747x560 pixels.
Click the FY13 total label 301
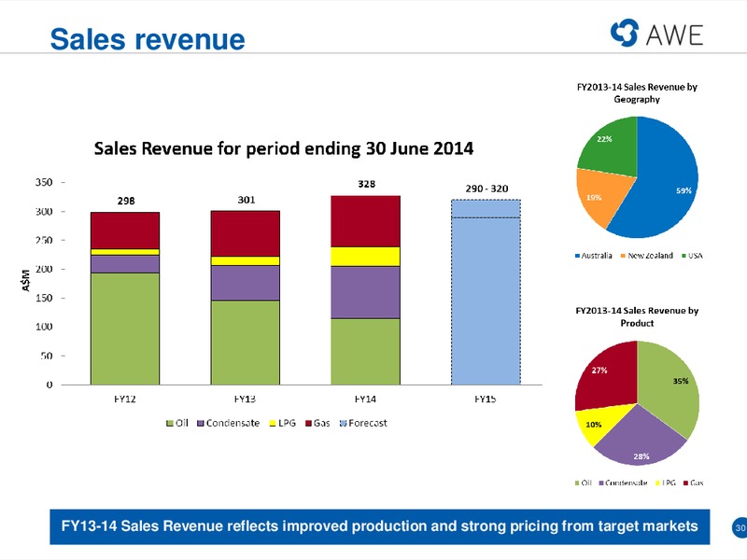pyautogui.click(x=247, y=200)
